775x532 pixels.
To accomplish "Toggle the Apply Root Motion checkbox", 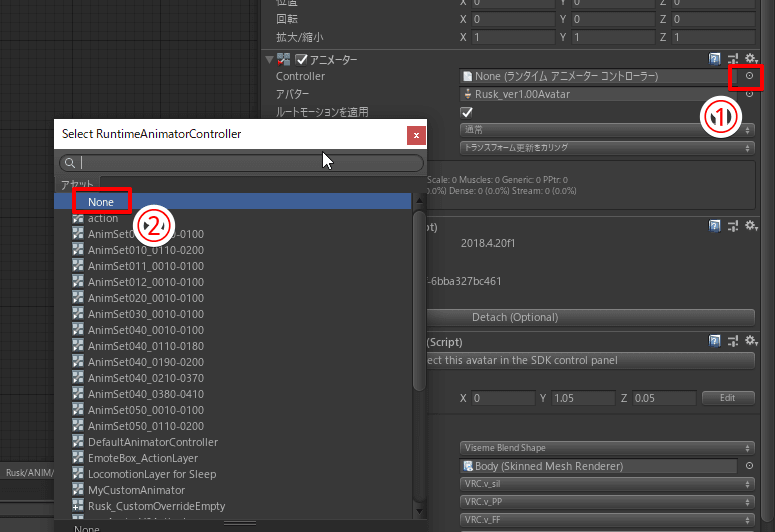I will point(466,112).
